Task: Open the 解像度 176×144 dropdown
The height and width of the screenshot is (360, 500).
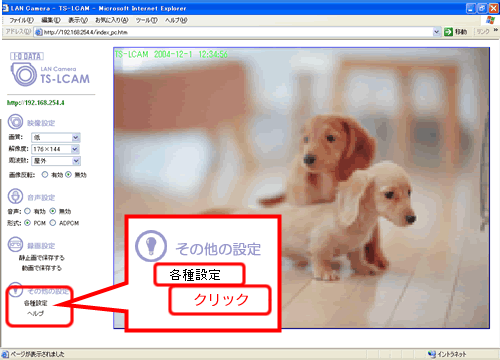Action: pyautogui.click(x=56, y=149)
